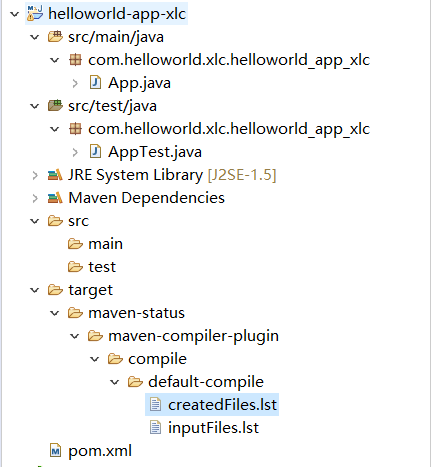The width and height of the screenshot is (431, 467).
Task: Click the default-compile folder icon
Action: click(135, 382)
